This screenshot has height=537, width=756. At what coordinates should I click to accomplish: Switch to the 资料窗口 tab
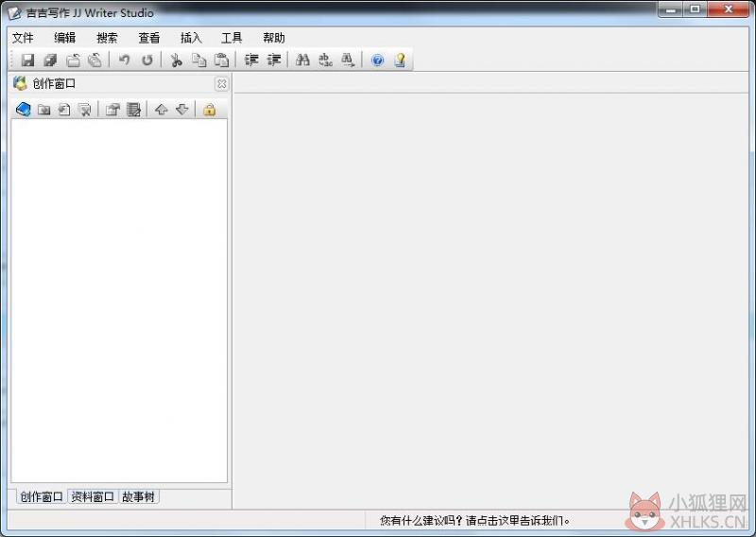click(x=93, y=496)
